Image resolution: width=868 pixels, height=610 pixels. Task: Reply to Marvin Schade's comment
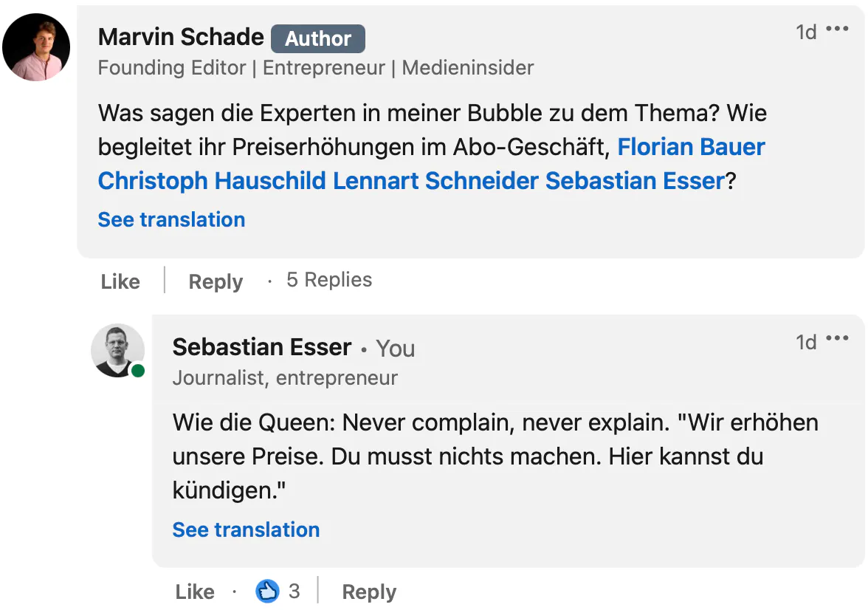[x=216, y=281]
